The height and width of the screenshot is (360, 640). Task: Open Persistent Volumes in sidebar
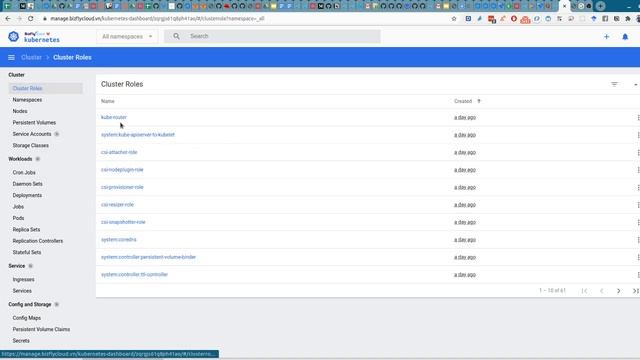pyautogui.click(x=34, y=122)
